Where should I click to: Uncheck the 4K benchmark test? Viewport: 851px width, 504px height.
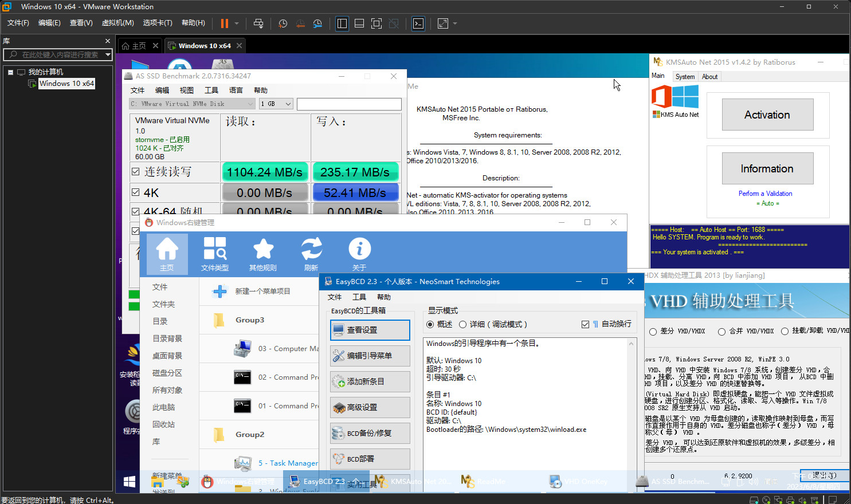(136, 192)
